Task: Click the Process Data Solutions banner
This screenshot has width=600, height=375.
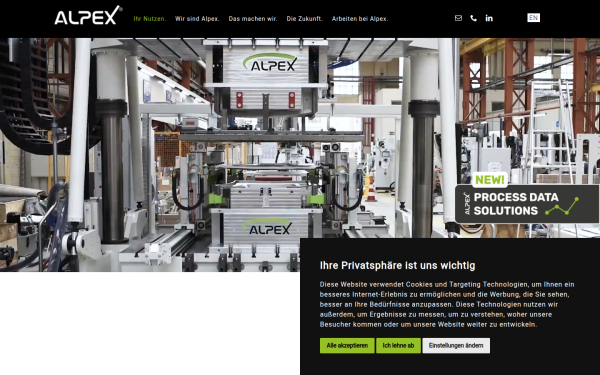Action: [x=527, y=204]
